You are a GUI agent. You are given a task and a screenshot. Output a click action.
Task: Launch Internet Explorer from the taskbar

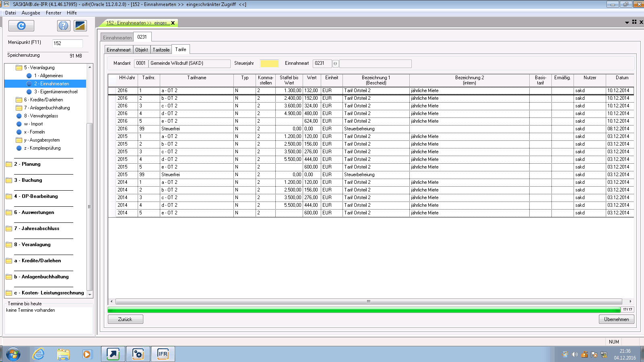coord(39,354)
